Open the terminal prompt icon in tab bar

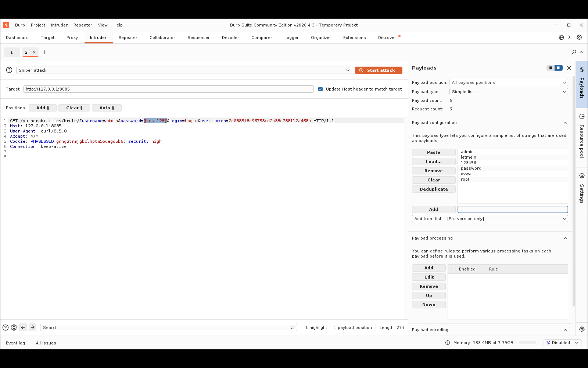[x=570, y=38]
